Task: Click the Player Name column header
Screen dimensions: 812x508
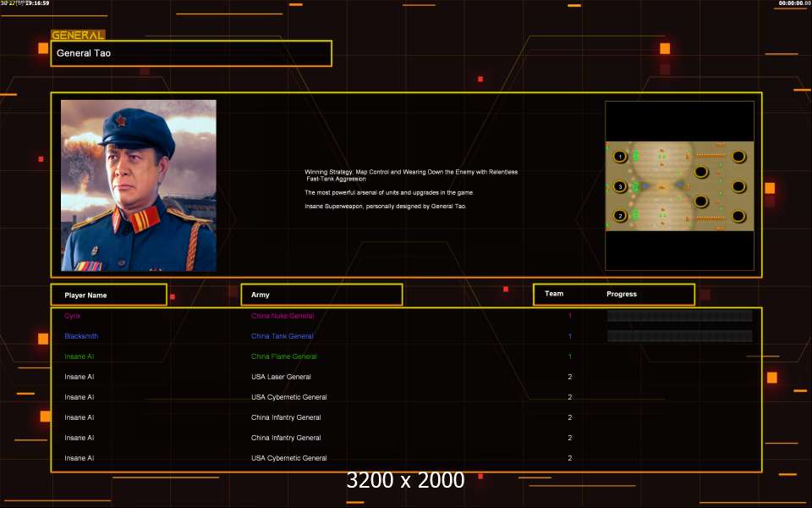Action: pos(109,295)
